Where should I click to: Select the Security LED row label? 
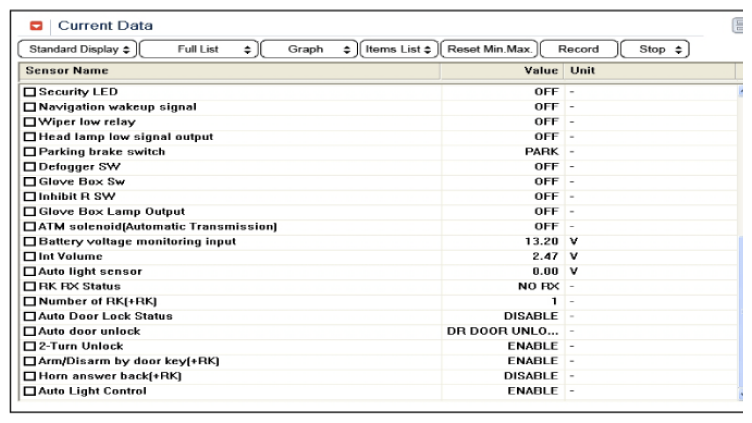(78, 92)
